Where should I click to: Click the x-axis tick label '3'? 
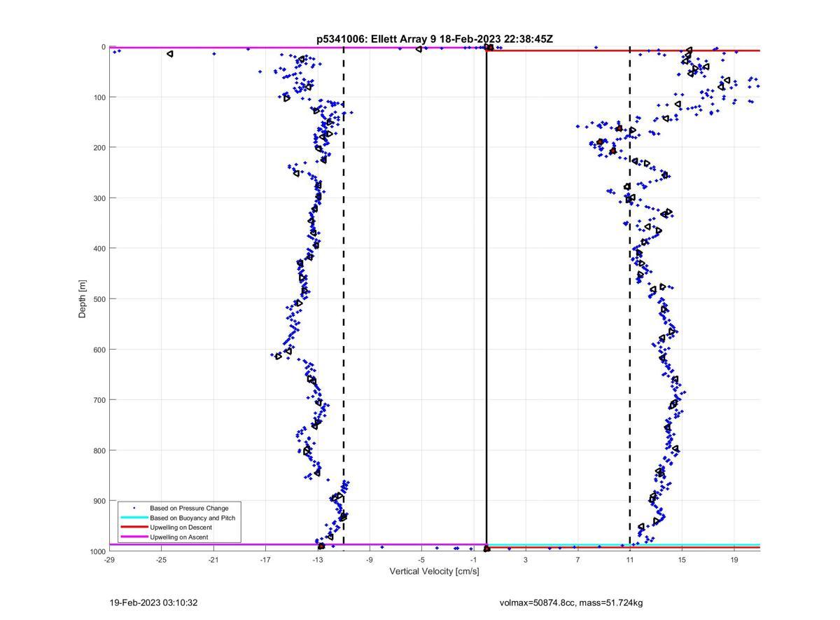click(526, 560)
